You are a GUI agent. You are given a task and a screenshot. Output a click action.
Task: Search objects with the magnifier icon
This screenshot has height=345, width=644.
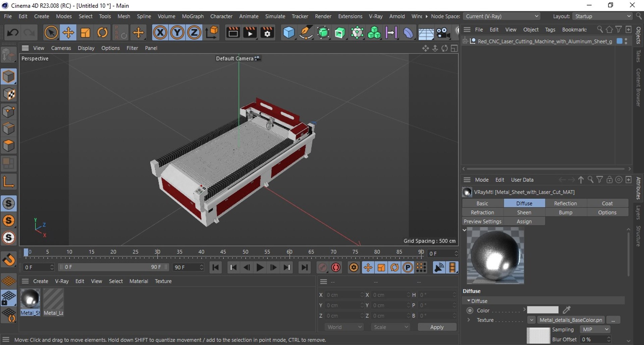[x=600, y=30]
